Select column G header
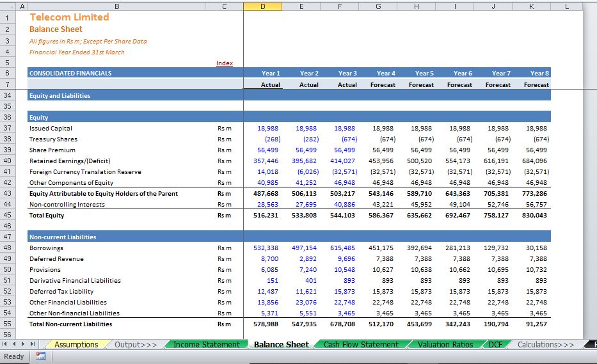 tap(378, 6)
